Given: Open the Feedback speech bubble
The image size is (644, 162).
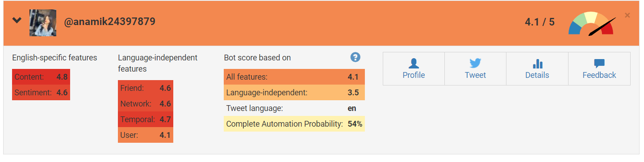Looking at the screenshot, I should [599, 68].
